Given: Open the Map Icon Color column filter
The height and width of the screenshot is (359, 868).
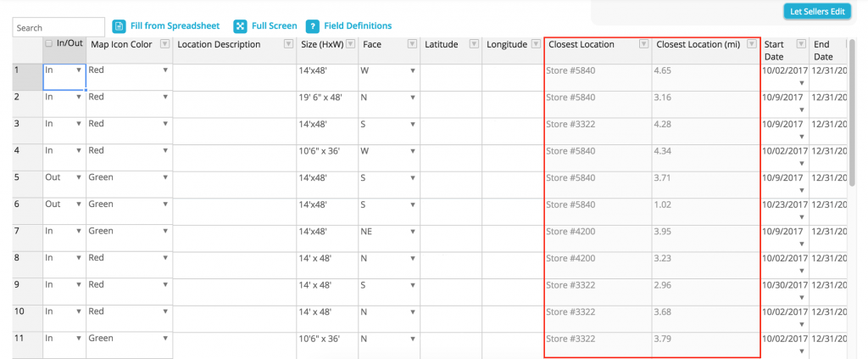Looking at the screenshot, I should pos(165,44).
